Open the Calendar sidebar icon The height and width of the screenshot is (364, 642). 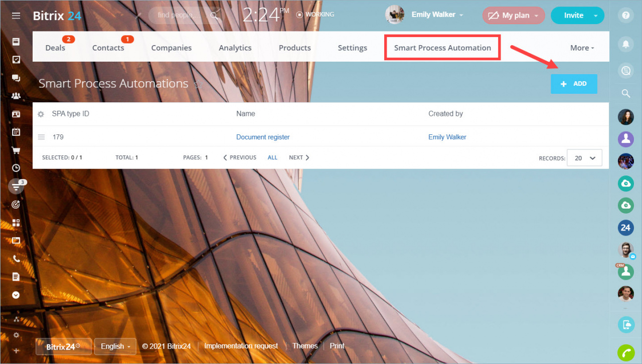16,132
